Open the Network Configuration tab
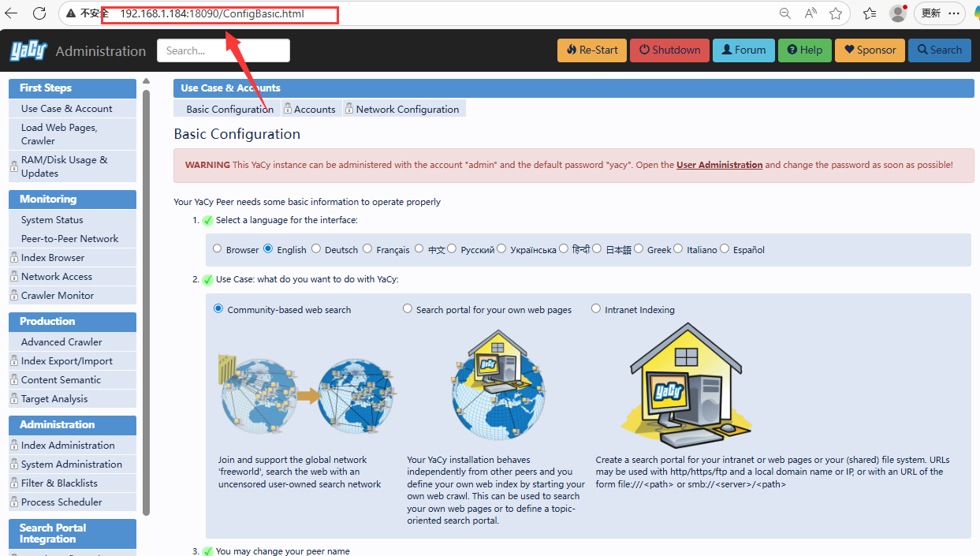 click(x=404, y=109)
